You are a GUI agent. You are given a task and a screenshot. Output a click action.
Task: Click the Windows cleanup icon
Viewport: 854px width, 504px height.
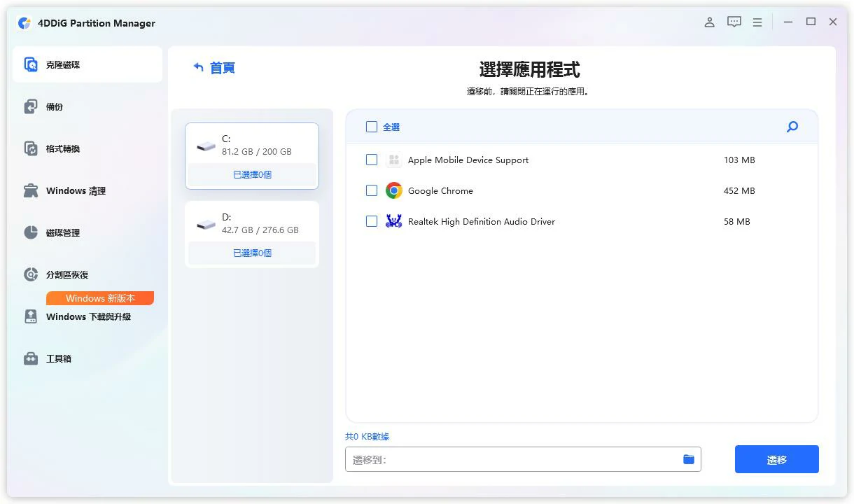pyautogui.click(x=31, y=190)
